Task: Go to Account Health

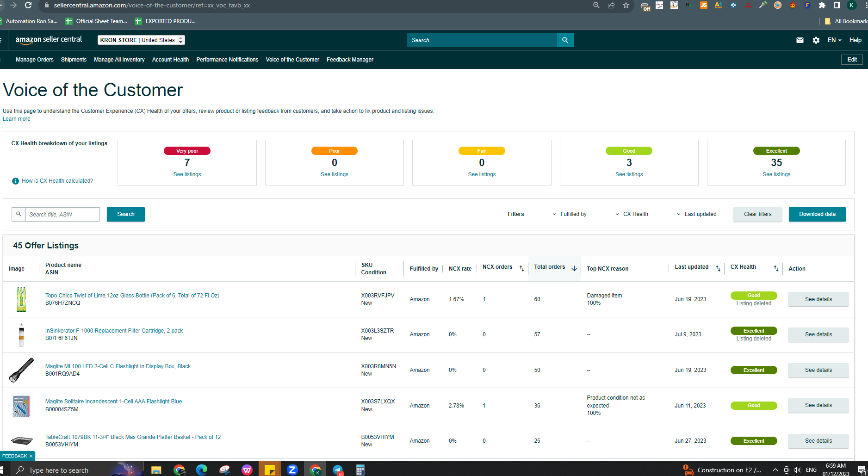Action: coord(170,60)
